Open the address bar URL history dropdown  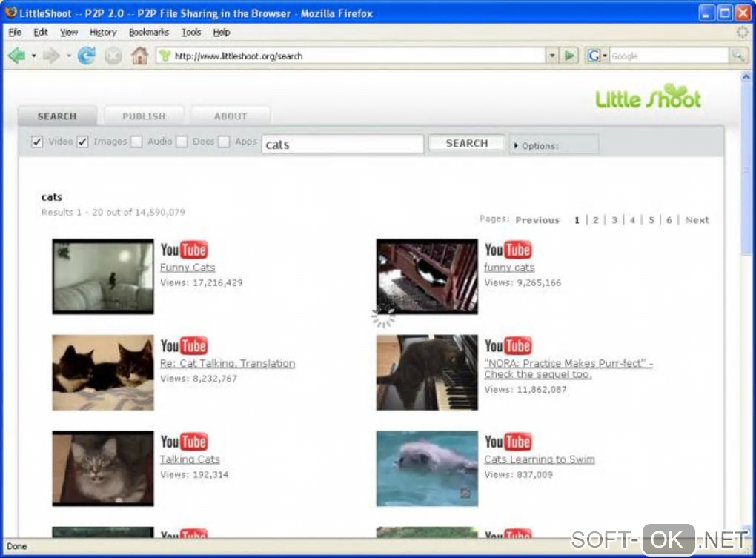click(x=552, y=56)
